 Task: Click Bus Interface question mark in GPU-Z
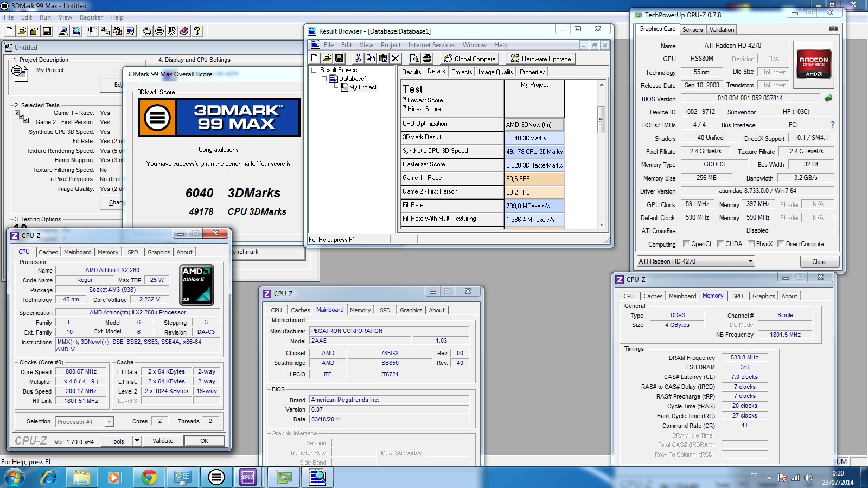pos(833,125)
